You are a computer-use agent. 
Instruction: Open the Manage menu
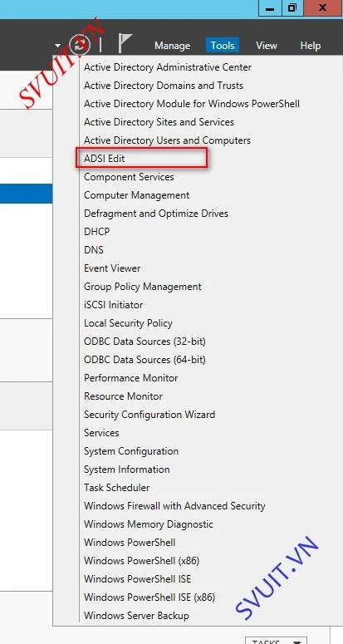click(x=172, y=46)
